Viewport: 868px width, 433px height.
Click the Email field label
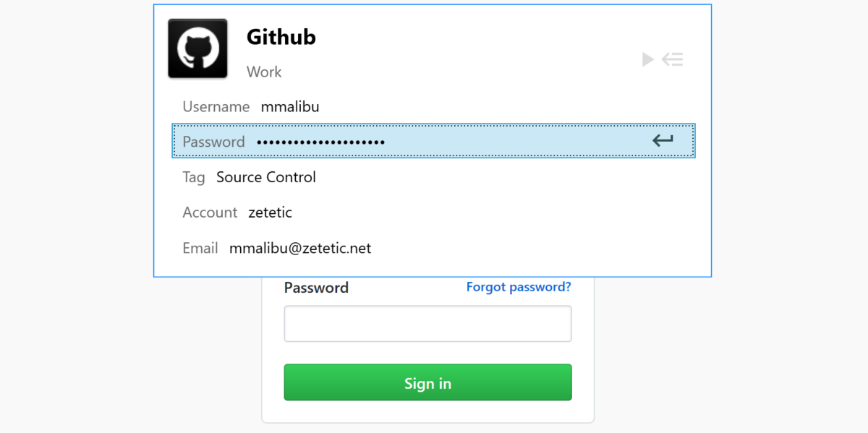[x=200, y=248]
